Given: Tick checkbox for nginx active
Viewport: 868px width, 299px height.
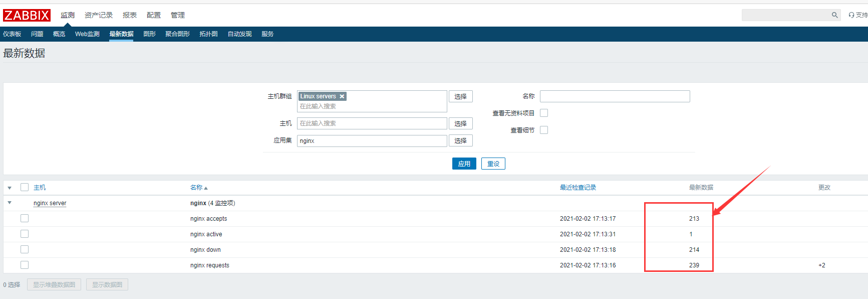Looking at the screenshot, I should pyautogui.click(x=25, y=234).
